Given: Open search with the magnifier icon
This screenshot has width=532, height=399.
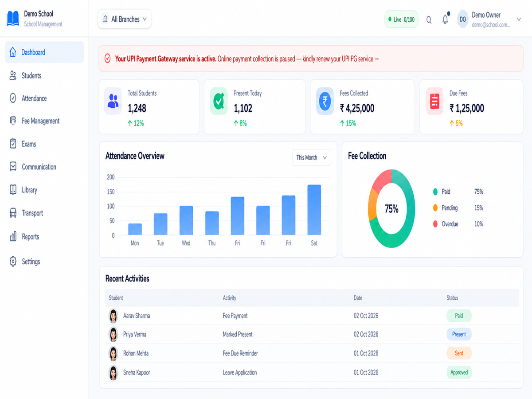Looking at the screenshot, I should tap(429, 20).
